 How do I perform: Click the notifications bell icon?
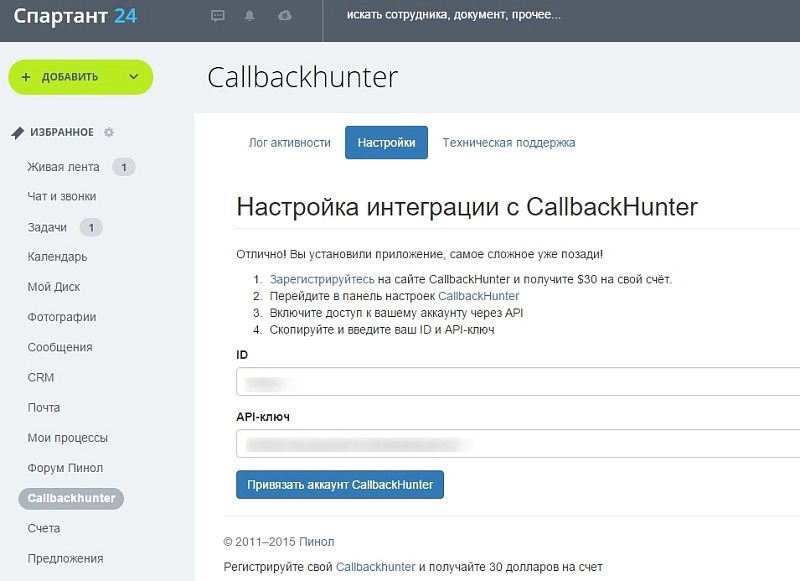tap(252, 16)
